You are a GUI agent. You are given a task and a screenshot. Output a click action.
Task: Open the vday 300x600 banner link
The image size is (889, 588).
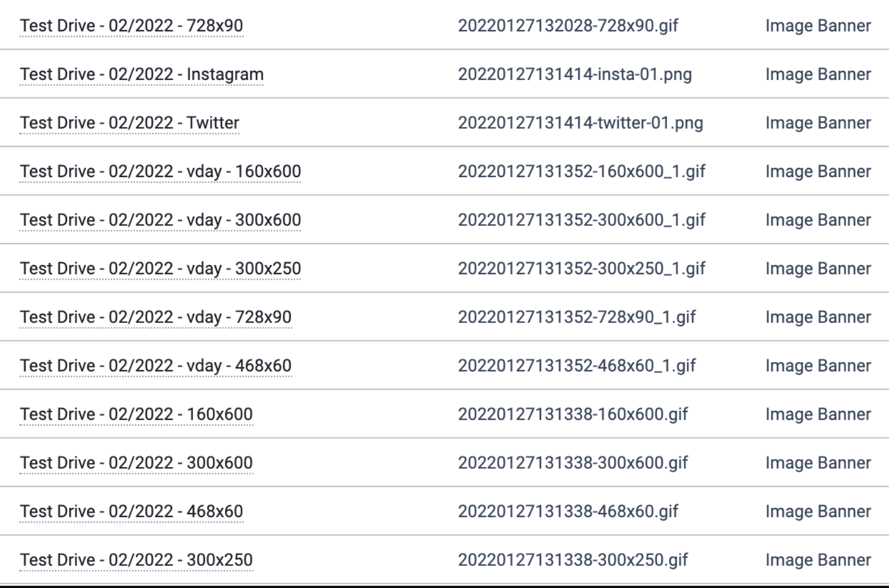pos(161,220)
